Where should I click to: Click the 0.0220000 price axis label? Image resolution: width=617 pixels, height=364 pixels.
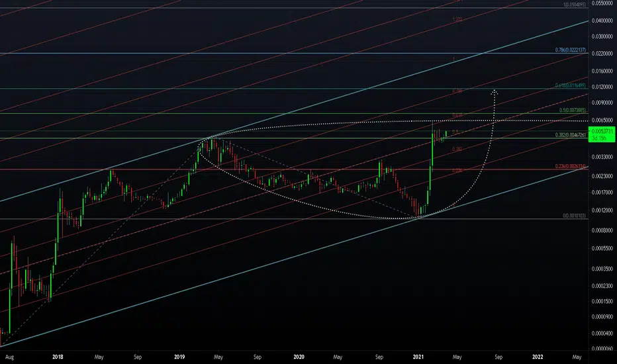click(x=602, y=54)
